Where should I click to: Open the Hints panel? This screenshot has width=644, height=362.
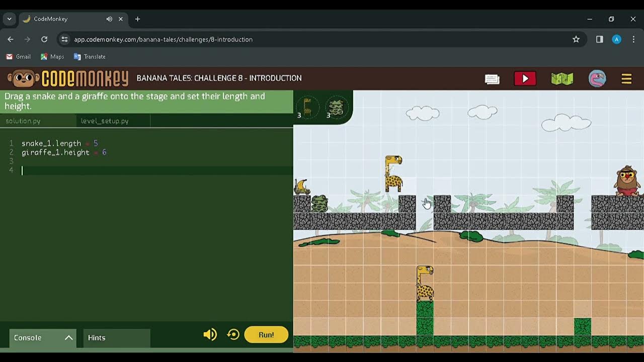point(117,338)
